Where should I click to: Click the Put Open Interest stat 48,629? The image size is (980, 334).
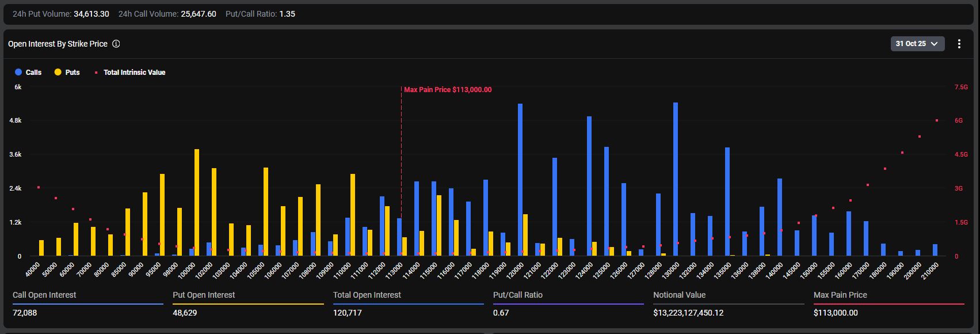(x=185, y=313)
